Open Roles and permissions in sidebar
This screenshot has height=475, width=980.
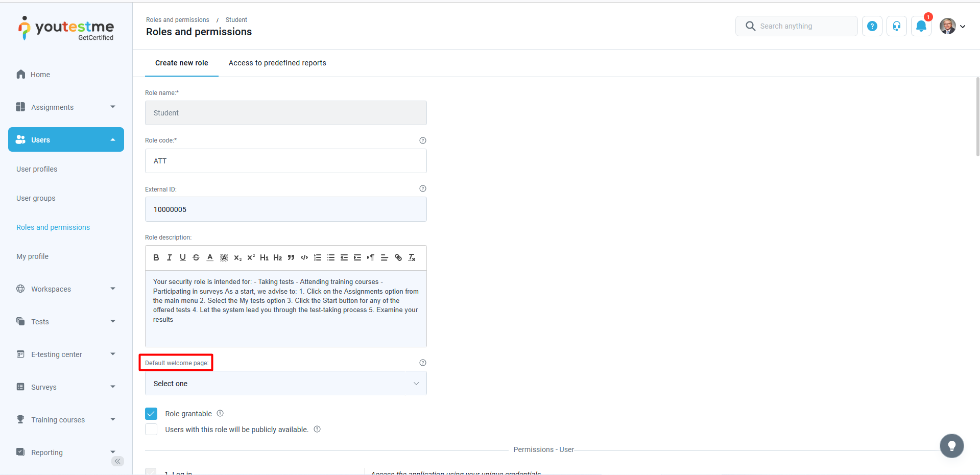[53, 227]
